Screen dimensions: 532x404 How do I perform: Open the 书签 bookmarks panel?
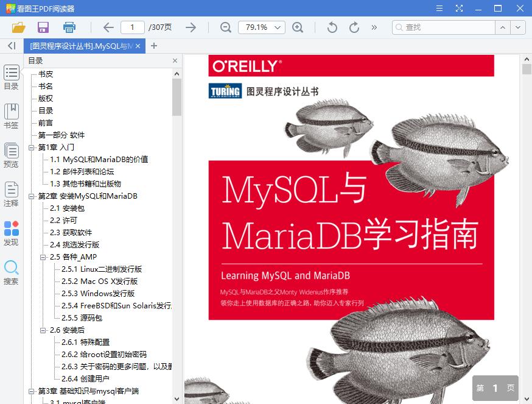click(11, 116)
